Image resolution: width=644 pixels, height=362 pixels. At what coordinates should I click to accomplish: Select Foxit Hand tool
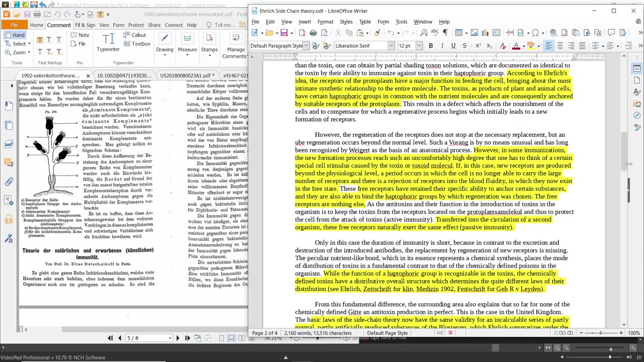(15, 35)
